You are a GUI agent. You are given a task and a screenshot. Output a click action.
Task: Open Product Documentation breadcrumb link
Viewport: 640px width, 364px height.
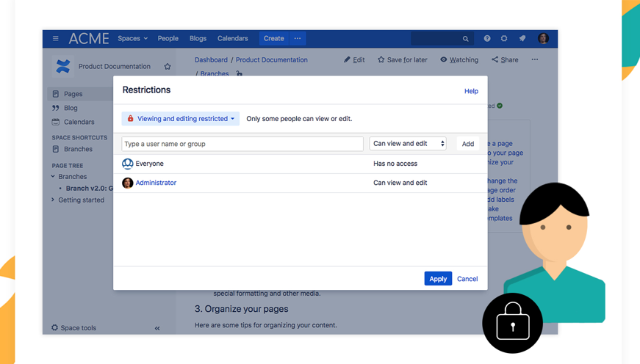pos(271,60)
